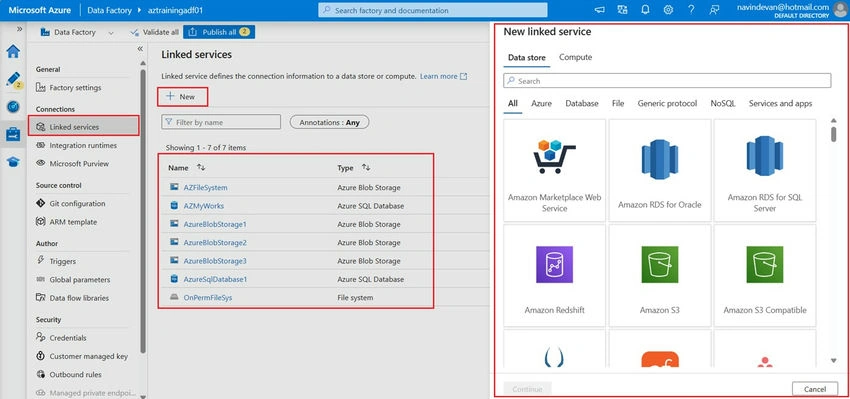Open the Monitor gauge icon
Viewport: 850px width, 399px height.
13,107
